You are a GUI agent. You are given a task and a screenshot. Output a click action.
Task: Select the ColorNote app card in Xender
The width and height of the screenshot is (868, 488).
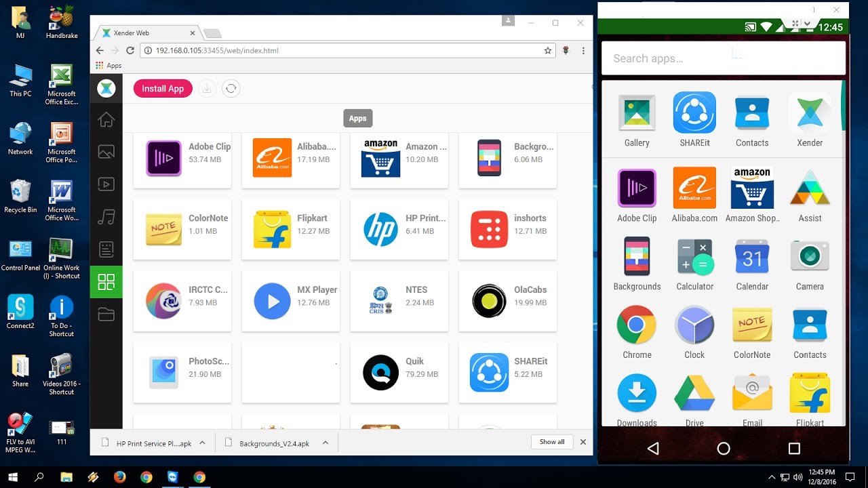182,229
